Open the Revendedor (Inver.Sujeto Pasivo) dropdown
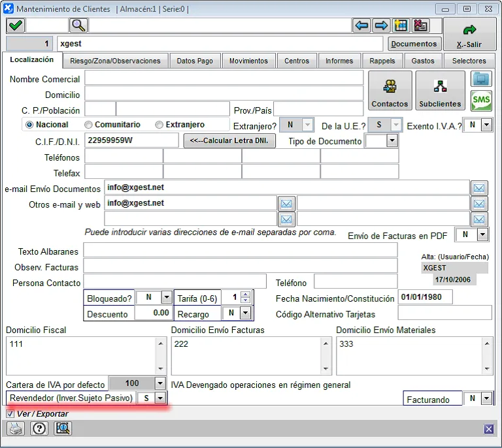This screenshot has height=448, width=502. coord(160,398)
